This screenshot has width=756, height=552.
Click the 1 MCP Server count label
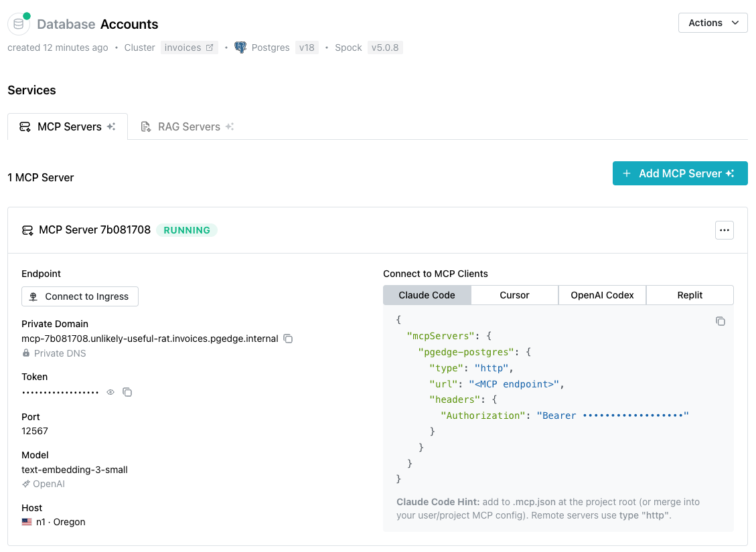pos(40,178)
